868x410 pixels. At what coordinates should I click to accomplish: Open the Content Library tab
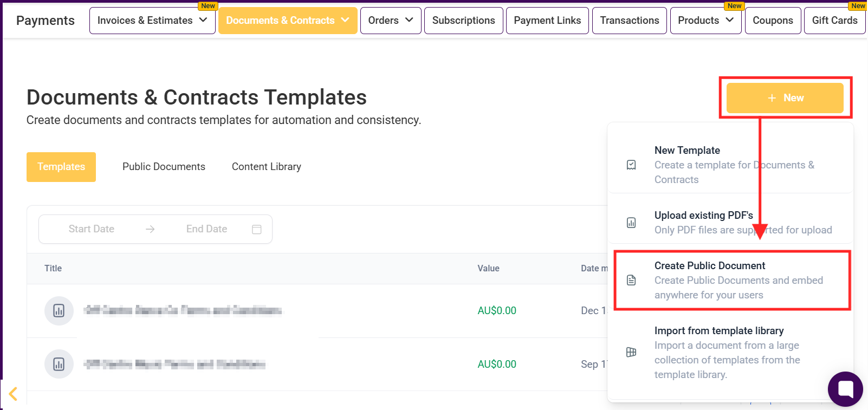267,167
